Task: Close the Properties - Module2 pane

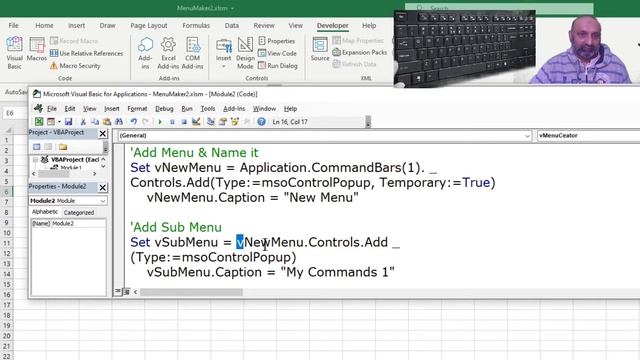Action: click(102, 187)
